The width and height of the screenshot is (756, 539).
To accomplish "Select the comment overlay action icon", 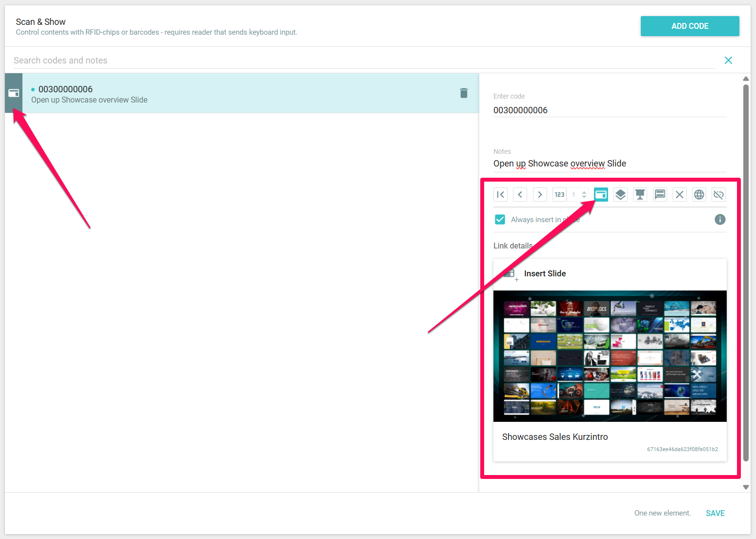I will pyautogui.click(x=660, y=195).
